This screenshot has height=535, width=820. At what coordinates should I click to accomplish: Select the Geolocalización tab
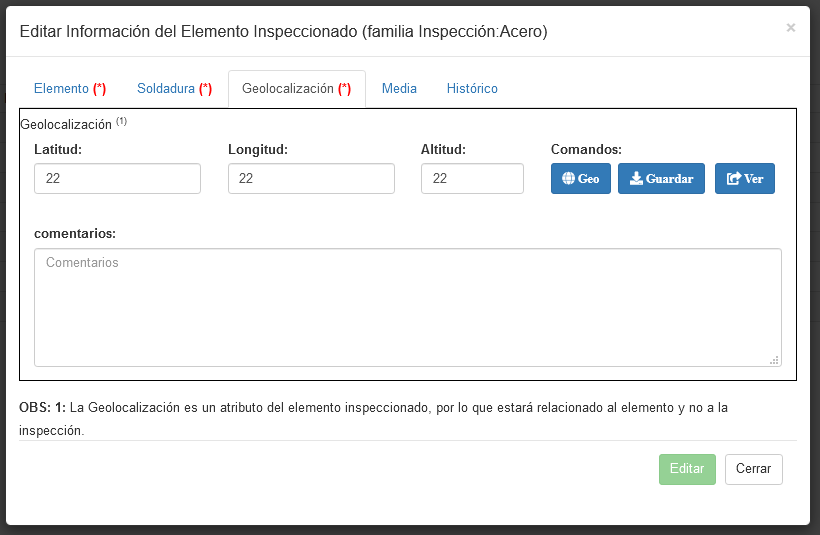coord(296,89)
